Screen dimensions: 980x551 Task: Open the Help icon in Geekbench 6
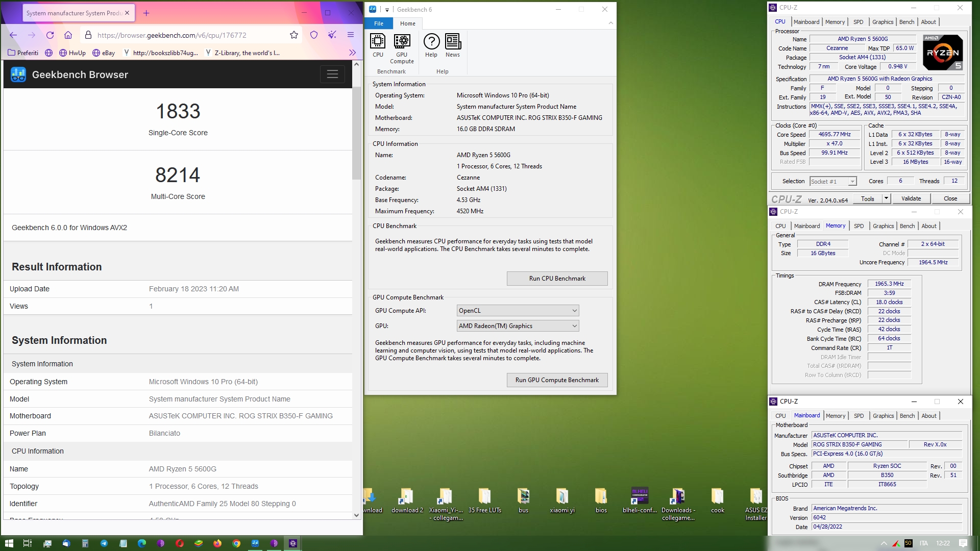[x=431, y=46]
